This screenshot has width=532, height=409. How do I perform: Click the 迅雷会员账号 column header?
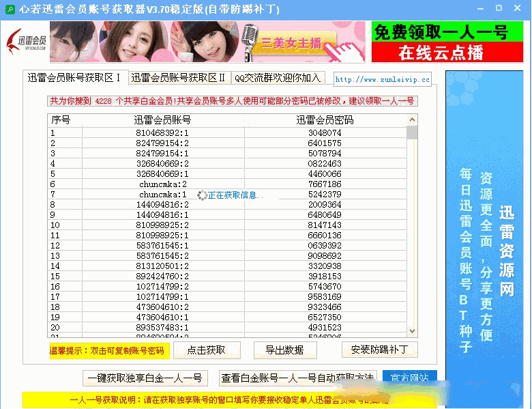click(162, 120)
